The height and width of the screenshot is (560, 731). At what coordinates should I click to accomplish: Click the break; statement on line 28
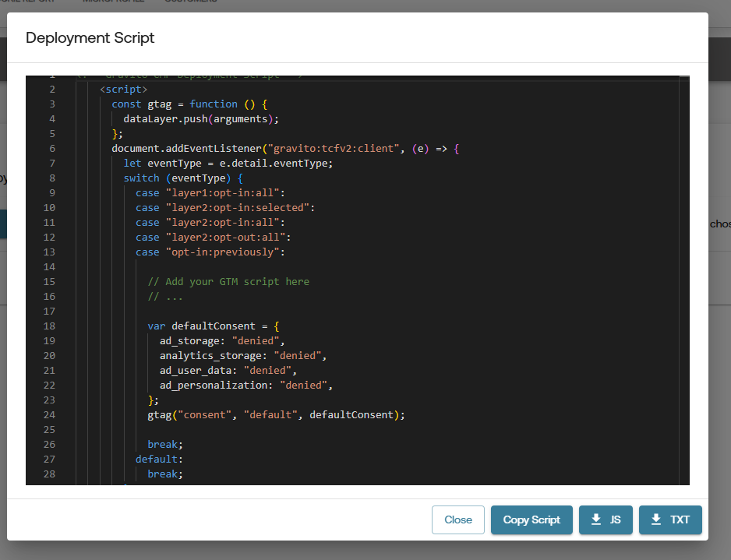165,474
